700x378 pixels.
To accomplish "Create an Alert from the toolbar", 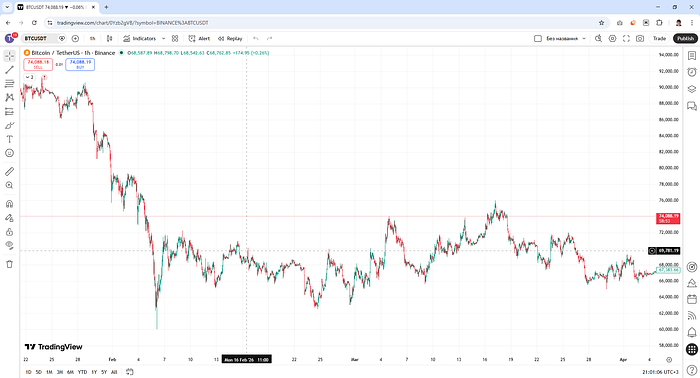I will [x=199, y=38].
